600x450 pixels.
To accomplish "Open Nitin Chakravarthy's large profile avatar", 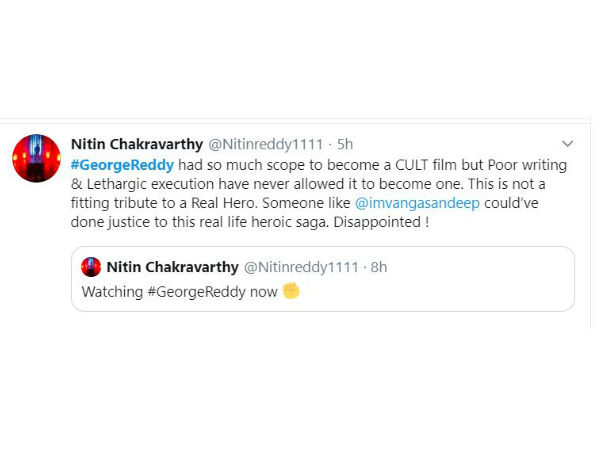I will 36,158.
